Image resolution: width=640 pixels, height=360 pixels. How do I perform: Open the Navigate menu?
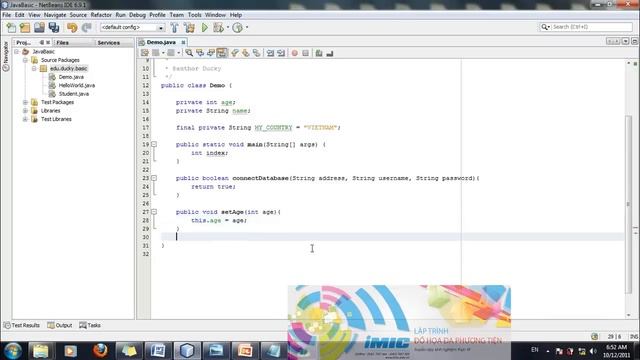pos(55,15)
